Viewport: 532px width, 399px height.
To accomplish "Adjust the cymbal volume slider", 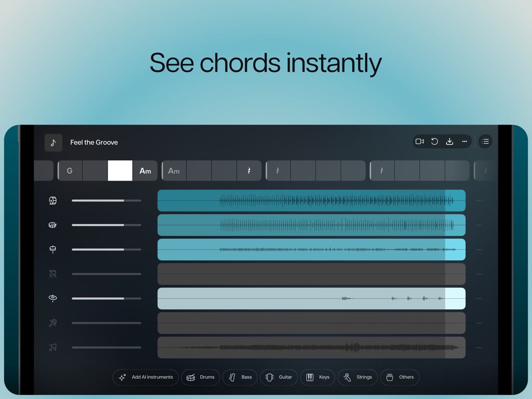I will (x=106, y=298).
